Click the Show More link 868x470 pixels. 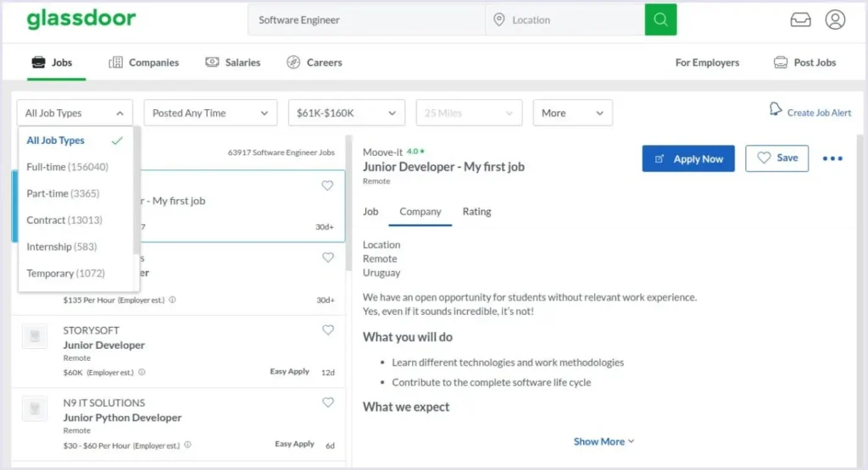[x=604, y=441]
